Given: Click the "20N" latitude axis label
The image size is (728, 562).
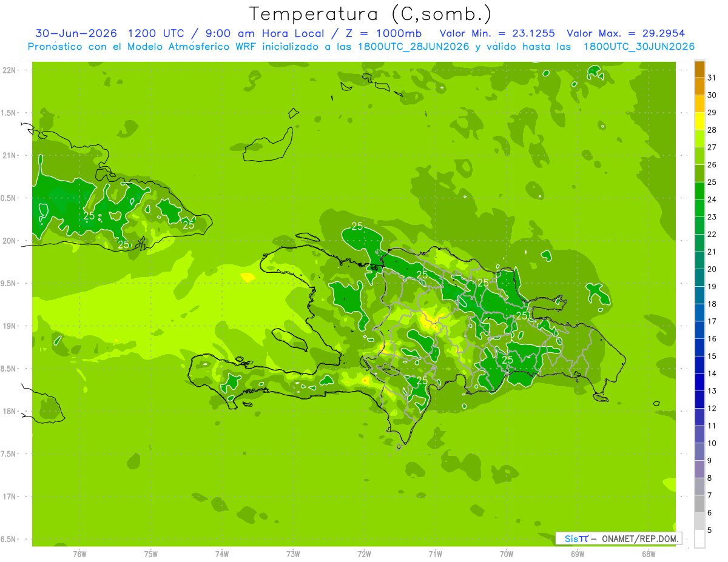Looking at the screenshot, I should click(8, 241).
